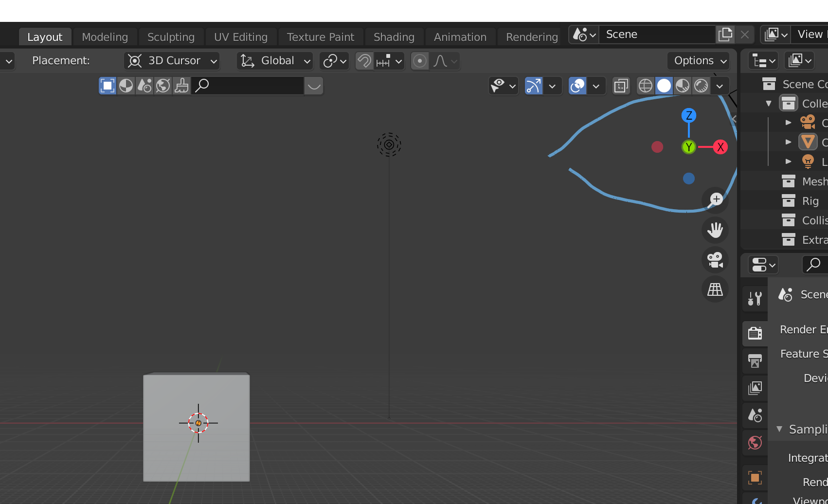Click the Z axis on navigation gizmo

coord(689,115)
